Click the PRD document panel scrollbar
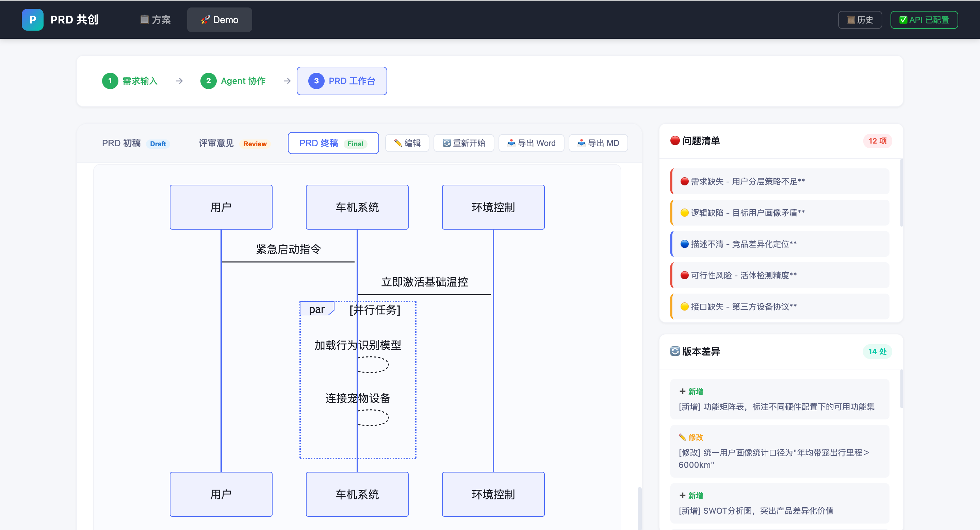 coord(639,508)
